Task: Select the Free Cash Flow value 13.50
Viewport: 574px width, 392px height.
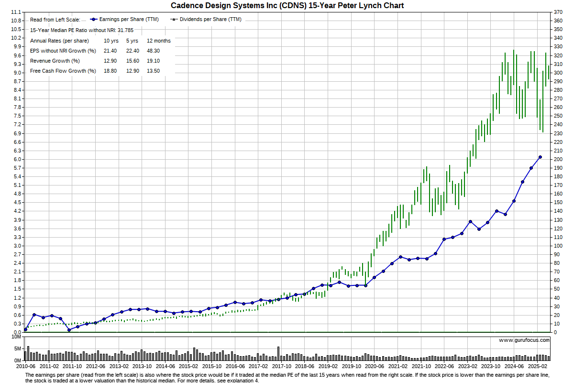Action: (x=154, y=71)
